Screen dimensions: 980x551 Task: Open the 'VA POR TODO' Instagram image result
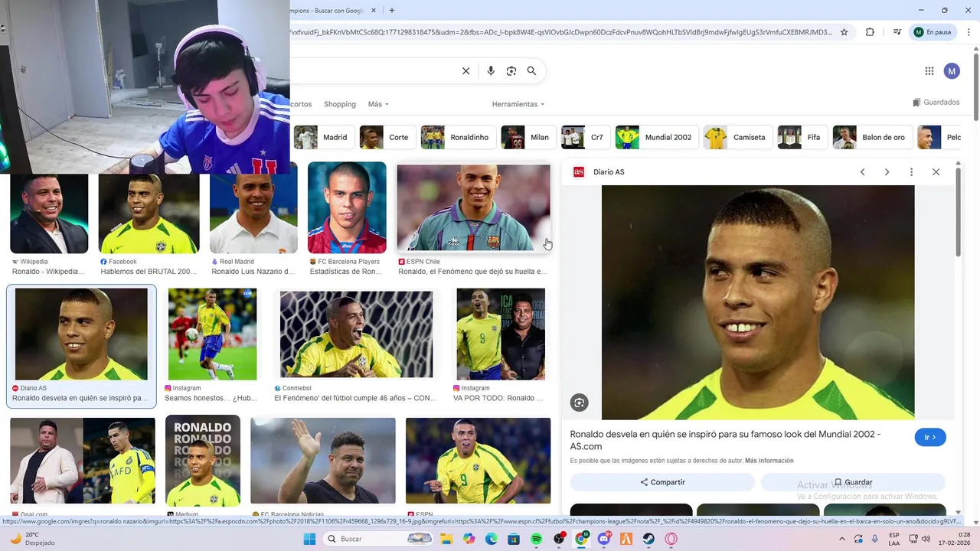tap(501, 334)
